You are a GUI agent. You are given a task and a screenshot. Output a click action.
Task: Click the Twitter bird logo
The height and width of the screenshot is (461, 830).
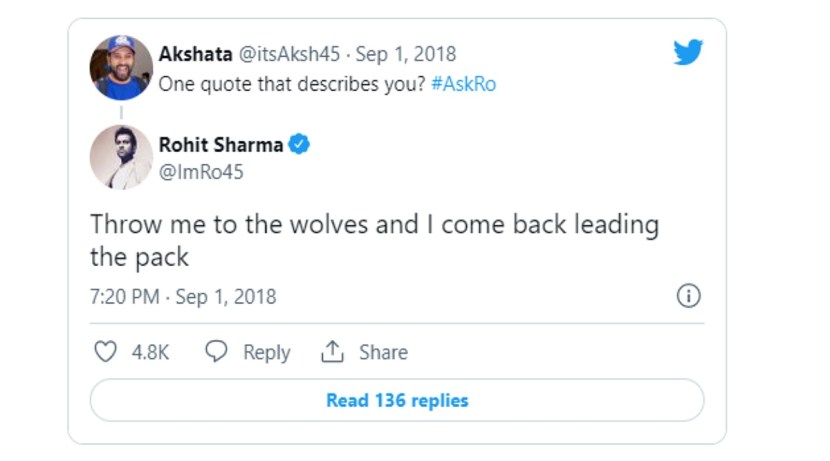(x=688, y=52)
